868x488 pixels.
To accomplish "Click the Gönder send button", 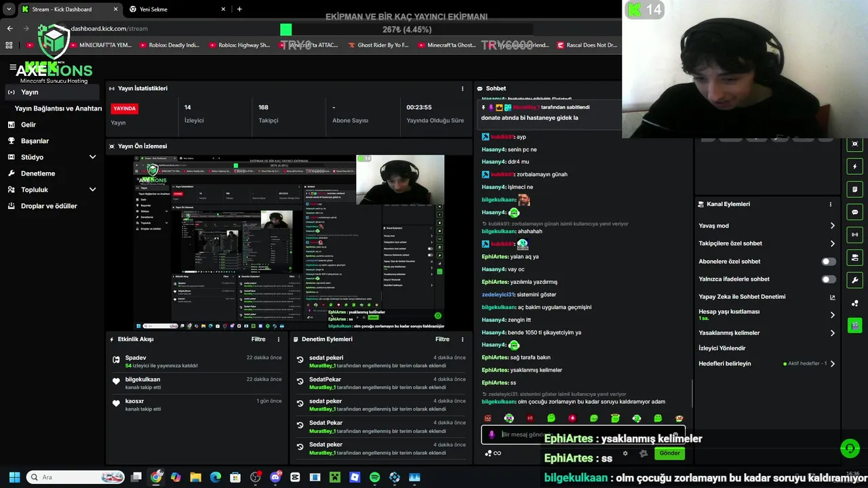I will click(669, 453).
